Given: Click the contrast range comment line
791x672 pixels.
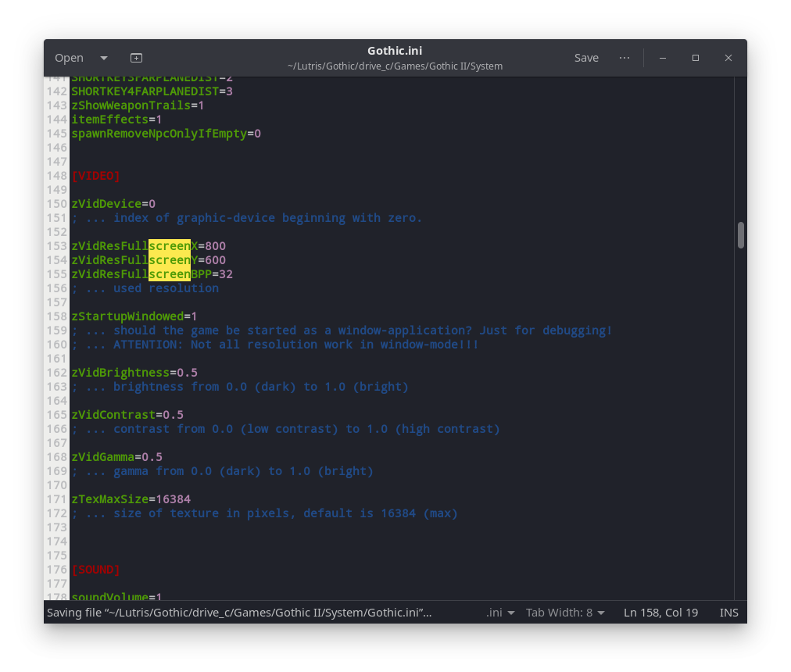Looking at the screenshot, I should [x=285, y=429].
